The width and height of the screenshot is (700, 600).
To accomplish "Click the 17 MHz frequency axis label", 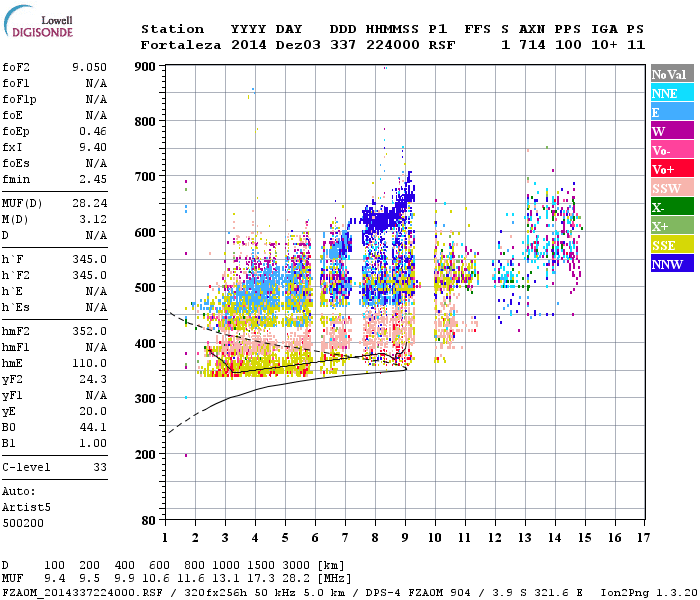I will (643, 538).
